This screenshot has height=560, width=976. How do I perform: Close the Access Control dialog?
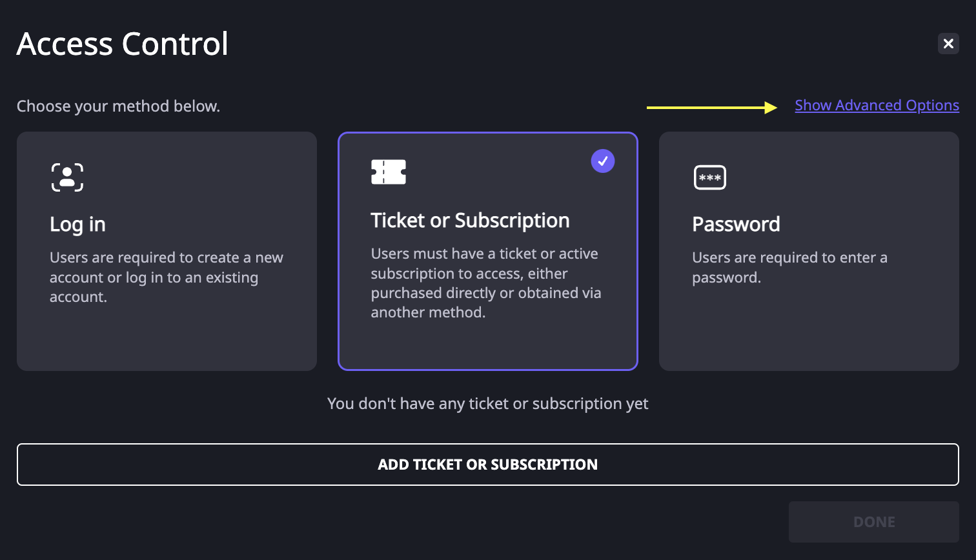click(948, 43)
